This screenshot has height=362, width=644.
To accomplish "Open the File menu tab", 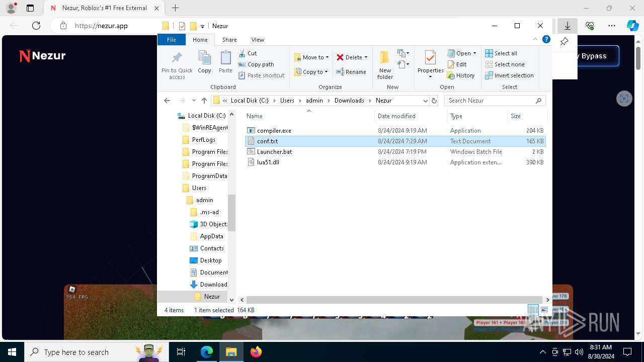I will click(x=172, y=40).
